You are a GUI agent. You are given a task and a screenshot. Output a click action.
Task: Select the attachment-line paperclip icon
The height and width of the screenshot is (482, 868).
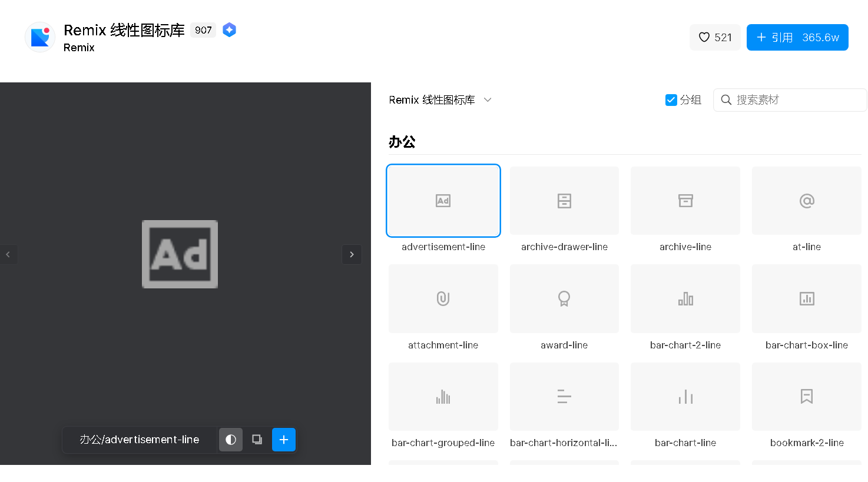pos(443,298)
